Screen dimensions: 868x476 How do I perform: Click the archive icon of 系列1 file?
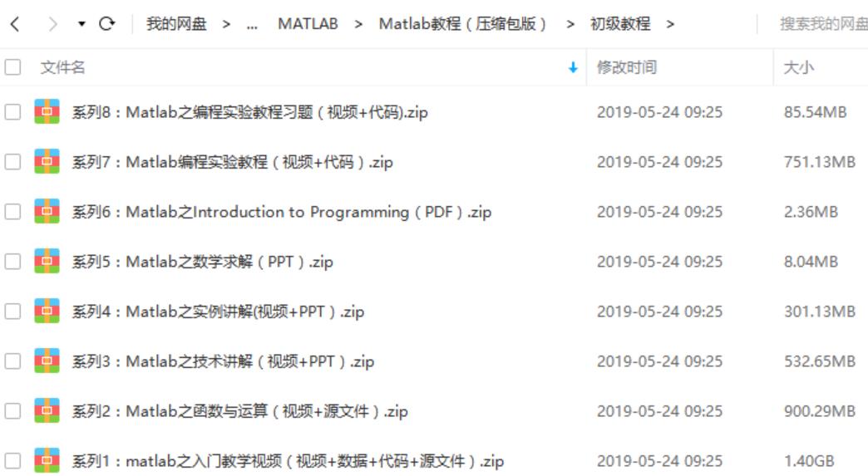pos(47,459)
